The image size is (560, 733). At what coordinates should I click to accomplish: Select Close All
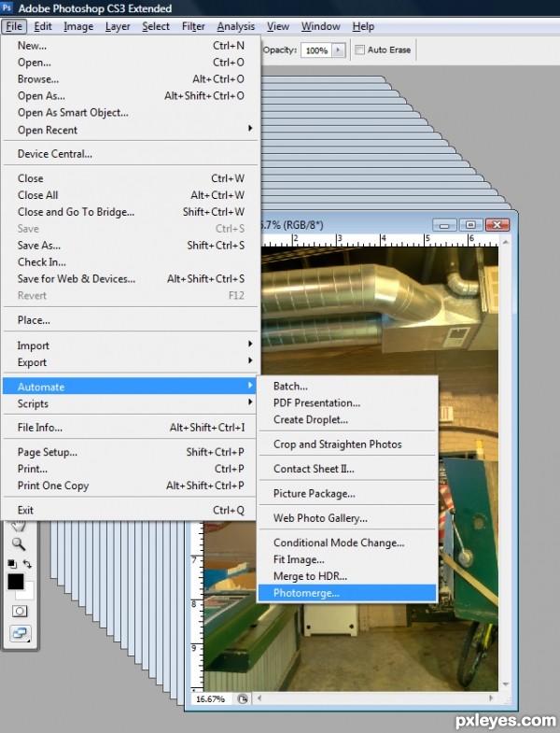130,195
